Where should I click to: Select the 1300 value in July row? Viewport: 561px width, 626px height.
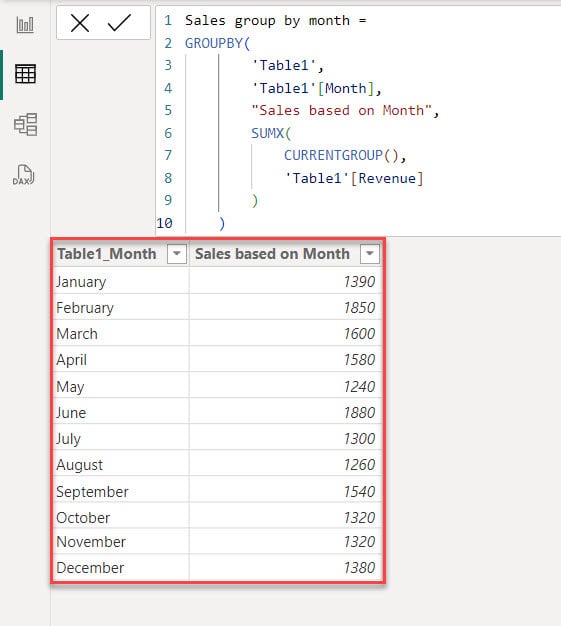coord(359,438)
